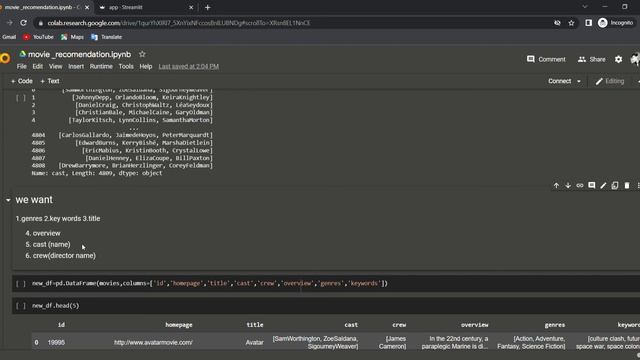Screen dimensions: 640x360
Task: Open the Gmail bookmark
Action: 8,37
